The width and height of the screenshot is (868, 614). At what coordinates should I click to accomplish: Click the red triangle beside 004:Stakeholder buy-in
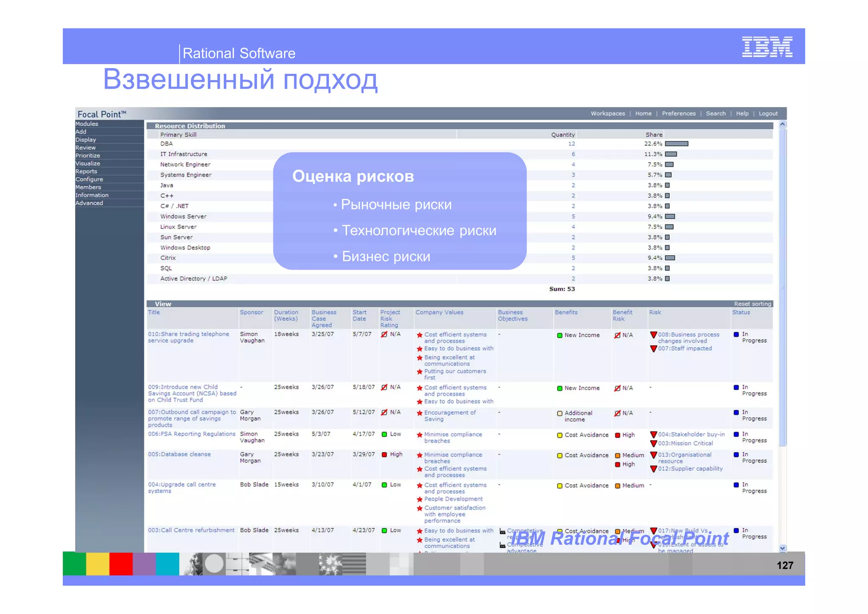(x=653, y=435)
